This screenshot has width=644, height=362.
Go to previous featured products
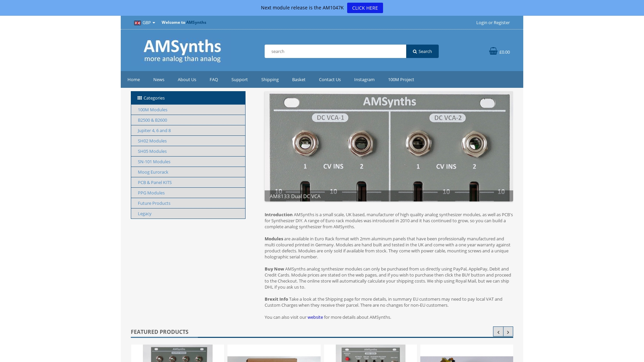[x=498, y=331]
